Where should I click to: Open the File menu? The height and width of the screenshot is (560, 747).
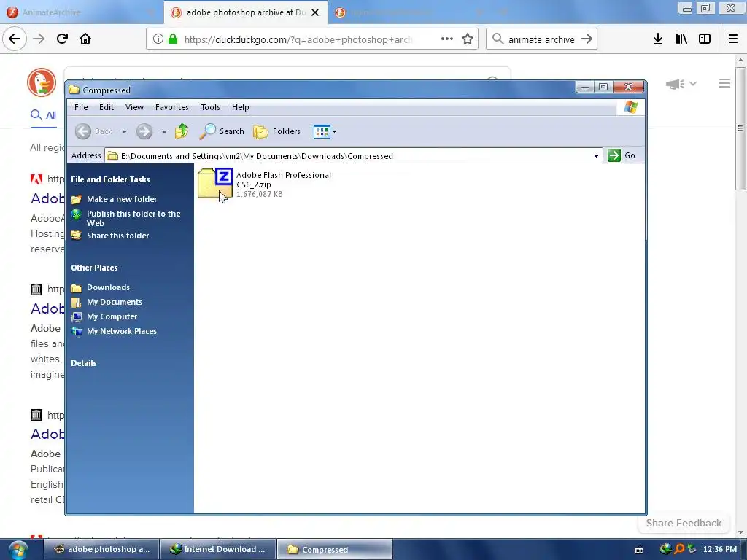[81, 107]
